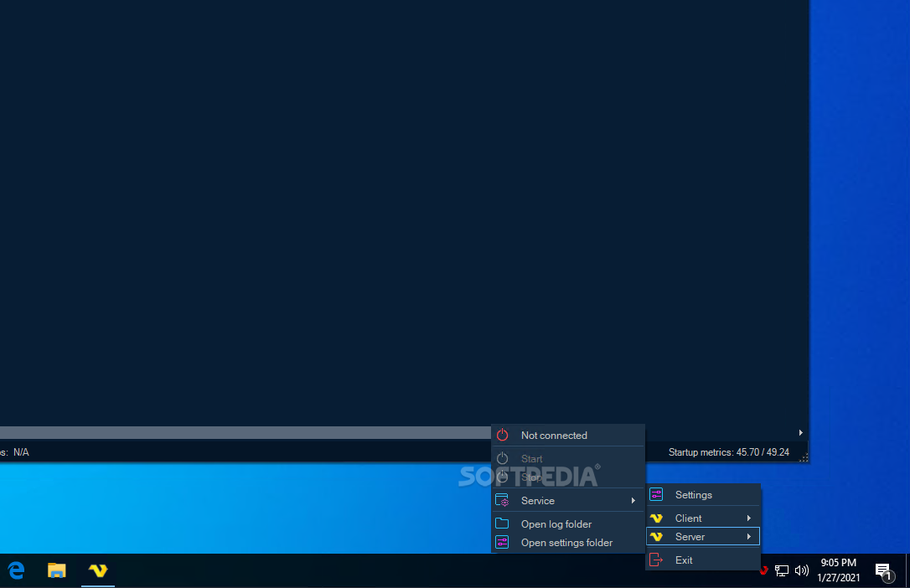Click the folder icon for Open log folder

tap(503, 523)
